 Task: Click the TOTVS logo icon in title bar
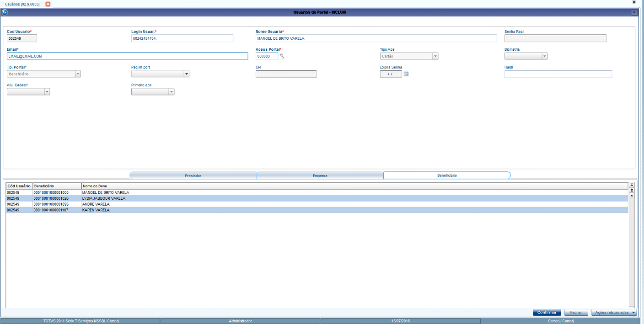pyautogui.click(x=5, y=12)
